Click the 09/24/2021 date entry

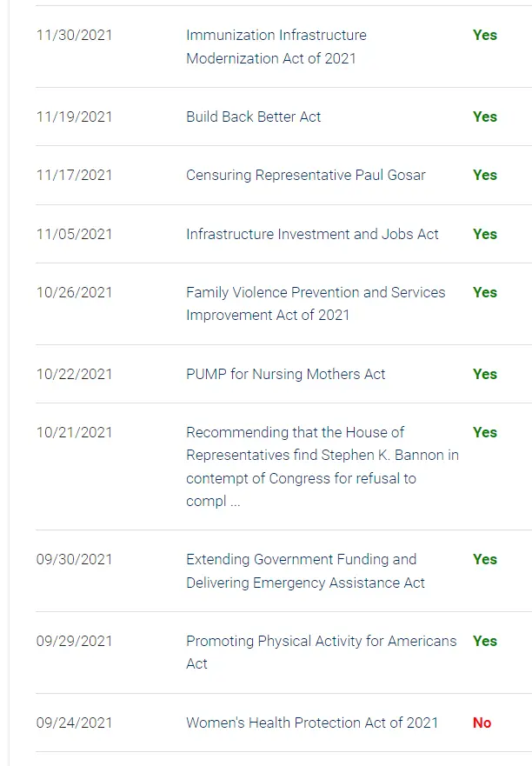click(x=75, y=723)
